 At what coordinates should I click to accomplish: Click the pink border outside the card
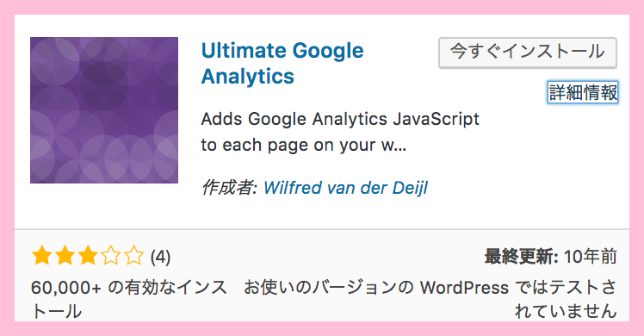click(x=322, y=7)
